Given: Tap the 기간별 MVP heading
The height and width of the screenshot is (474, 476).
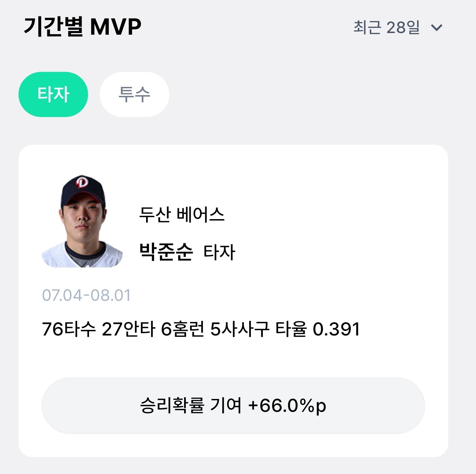Looking at the screenshot, I should point(83,26).
